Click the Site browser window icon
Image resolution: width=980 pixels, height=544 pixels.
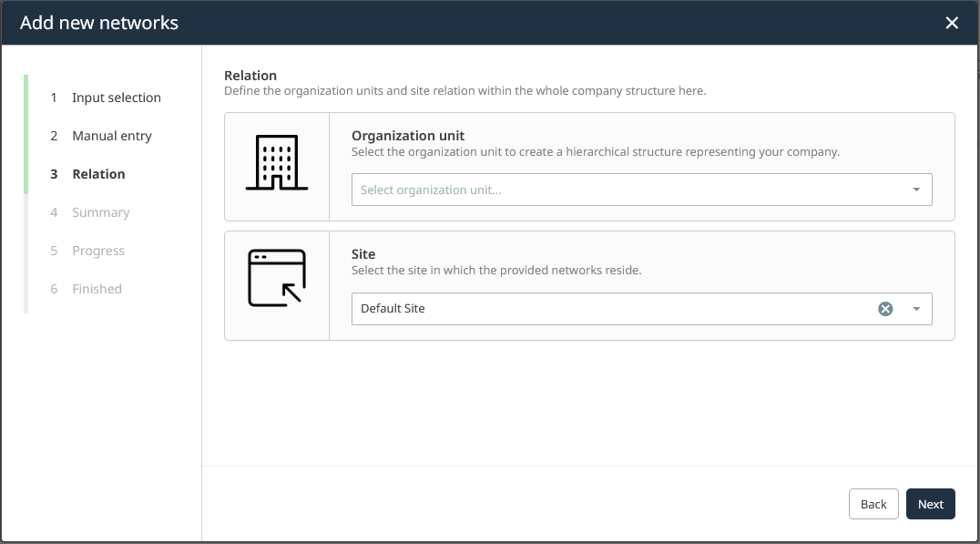[x=277, y=278]
